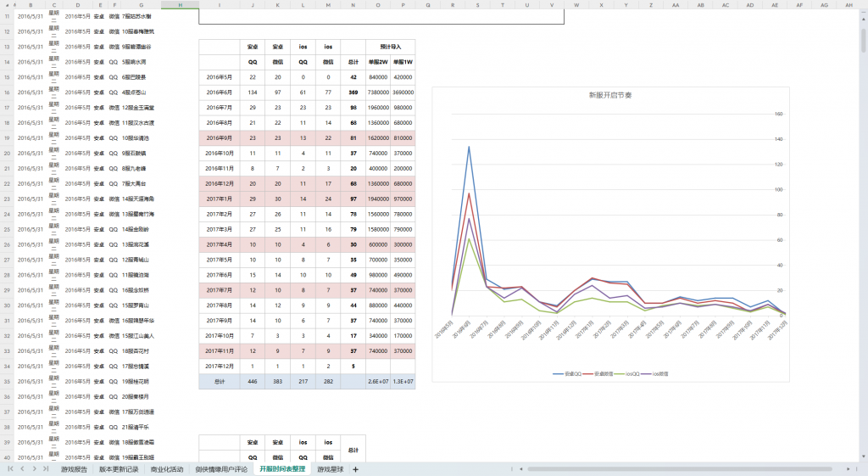Click the 安卓QQ legend entry in chart
868x476 pixels.
point(565,373)
